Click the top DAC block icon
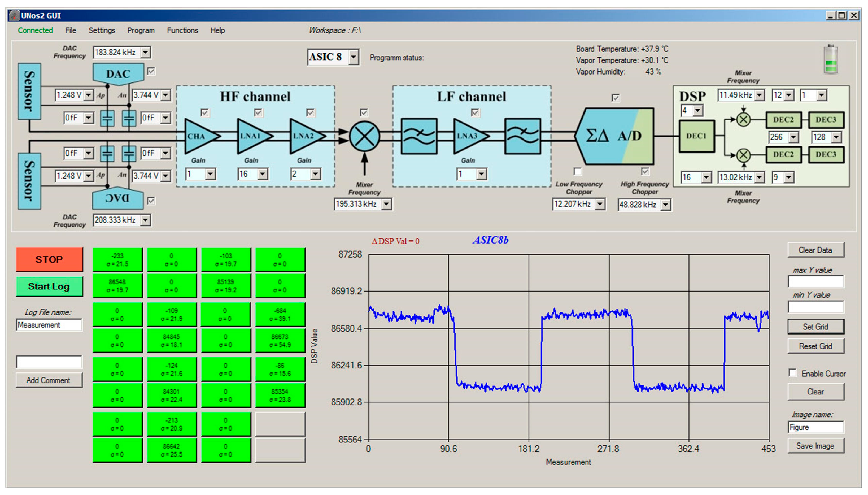This screenshot has height=495, width=868. click(x=118, y=73)
